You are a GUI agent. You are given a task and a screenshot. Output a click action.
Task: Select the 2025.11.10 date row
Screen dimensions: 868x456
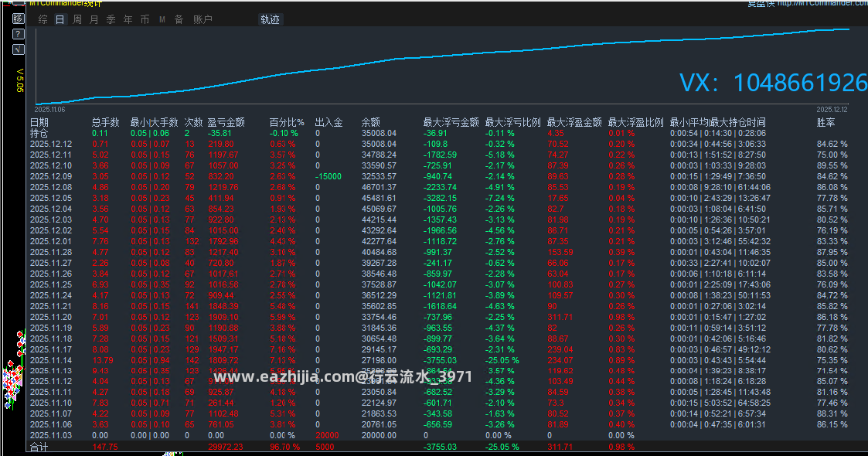(51, 403)
